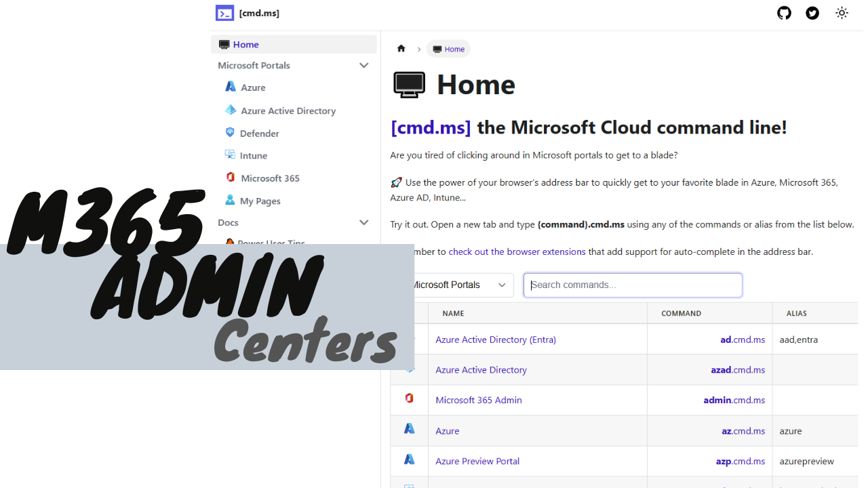Click the Azure Active Directory (Entra) link
This screenshot has height=488, width=868.
tap(495, 339)
